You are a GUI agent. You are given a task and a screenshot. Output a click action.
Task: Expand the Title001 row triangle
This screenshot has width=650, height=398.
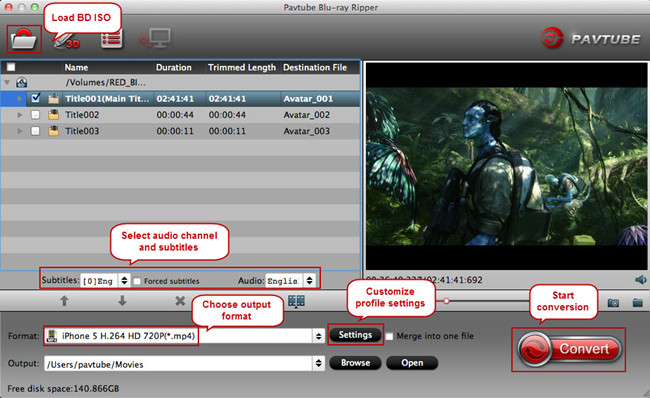pyautogui.click(x=19, y=99)
